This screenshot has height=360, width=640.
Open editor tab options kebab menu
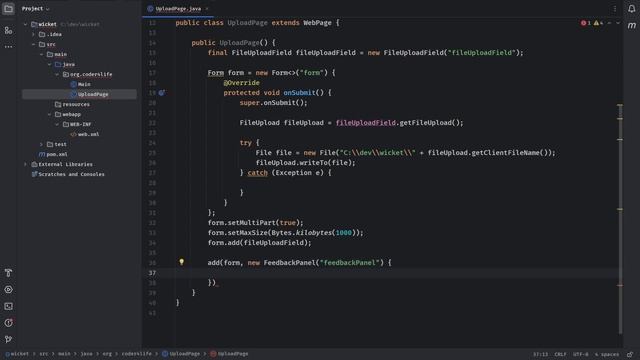pyautogui.click(x=615, y=9)
